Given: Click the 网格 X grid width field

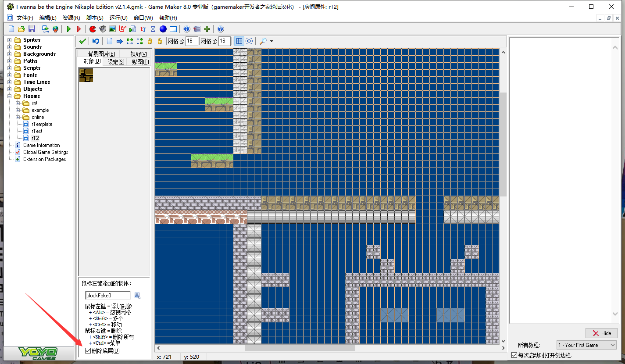Looking at the screenshot, I should pyautogui.click(x=192, y=41).
